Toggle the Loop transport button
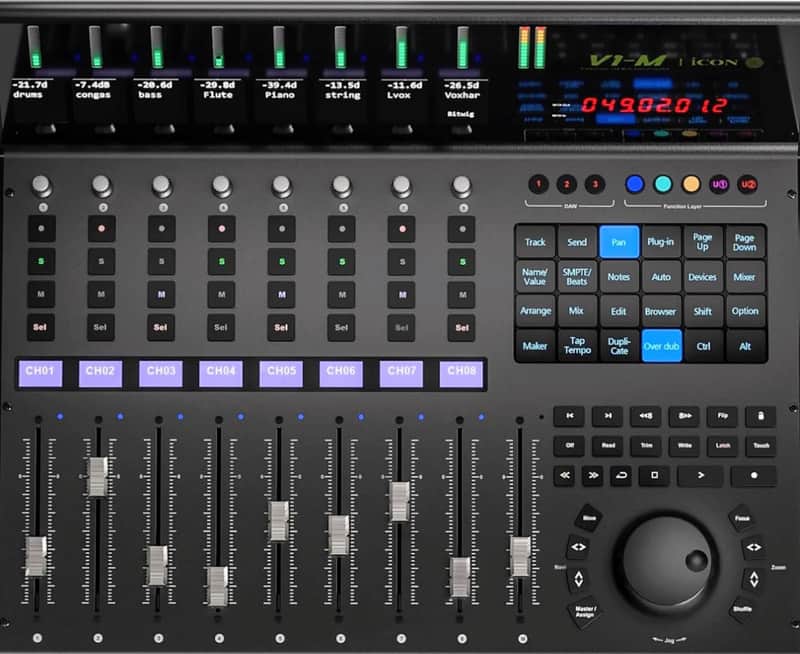This screenshot has width=800, height=654. pyautogui.click(x=621, y=475)
